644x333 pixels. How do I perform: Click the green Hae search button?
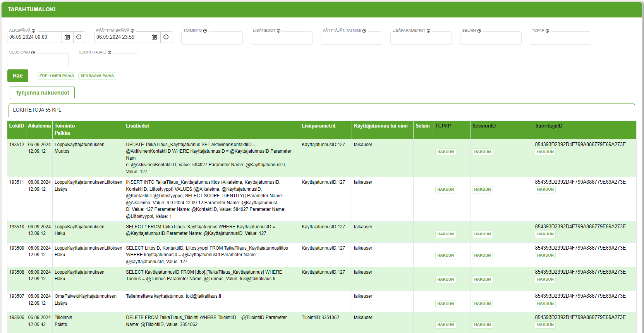pyautogui.click(x=18, y=76)
